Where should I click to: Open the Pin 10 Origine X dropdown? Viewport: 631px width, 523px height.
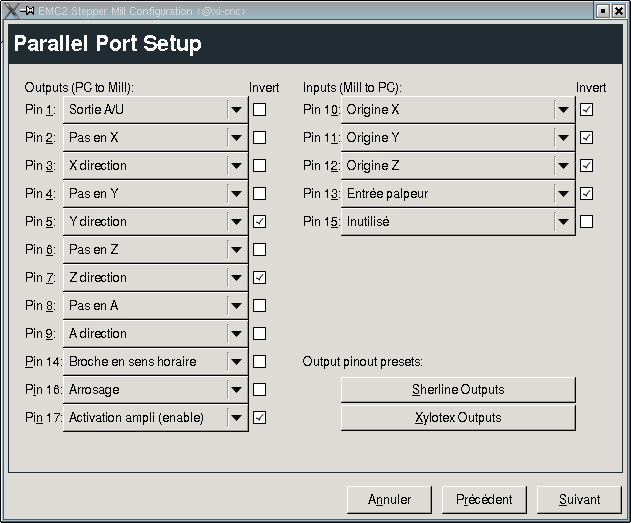458,110
